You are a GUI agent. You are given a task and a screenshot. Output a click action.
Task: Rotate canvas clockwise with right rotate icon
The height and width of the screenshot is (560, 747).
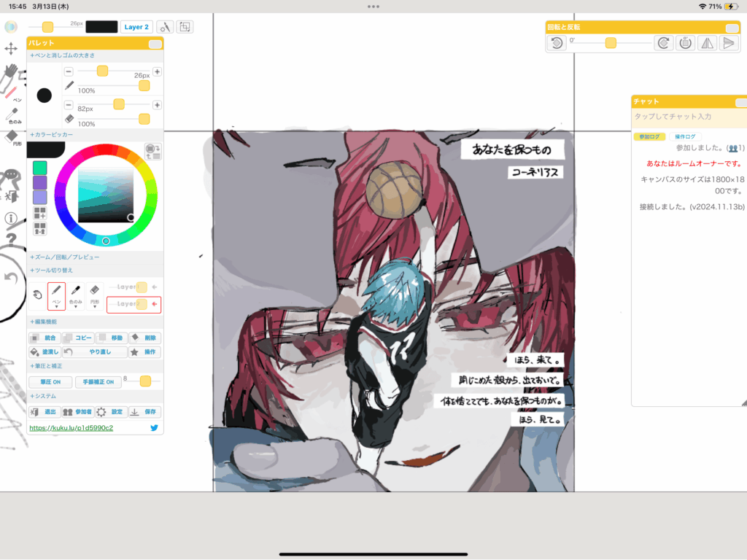pyautogui.click(x=664, y=43)
